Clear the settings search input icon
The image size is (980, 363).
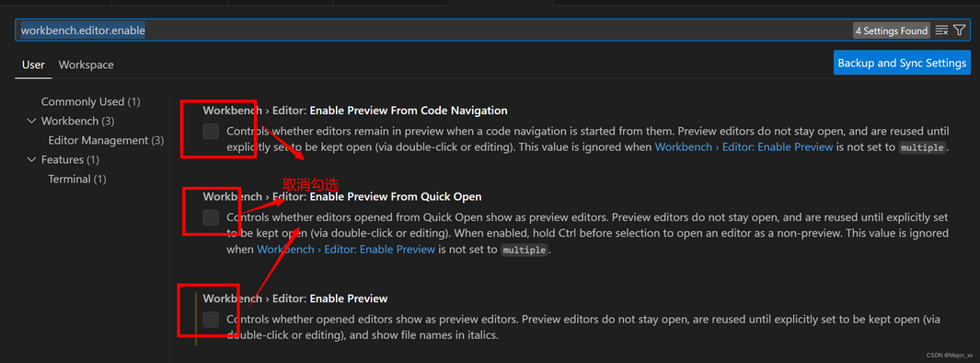pyautogui.click(x=942, y=30)
